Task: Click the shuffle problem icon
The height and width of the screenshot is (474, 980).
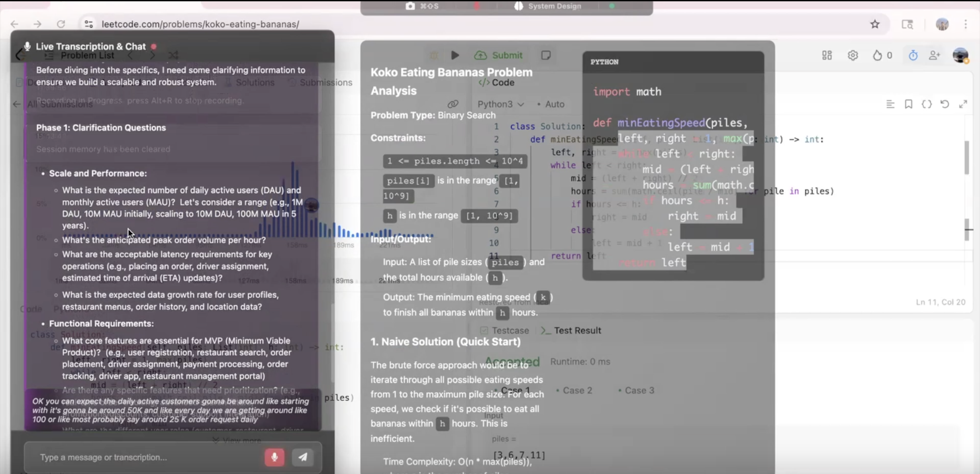Action: tap(173, 55)
